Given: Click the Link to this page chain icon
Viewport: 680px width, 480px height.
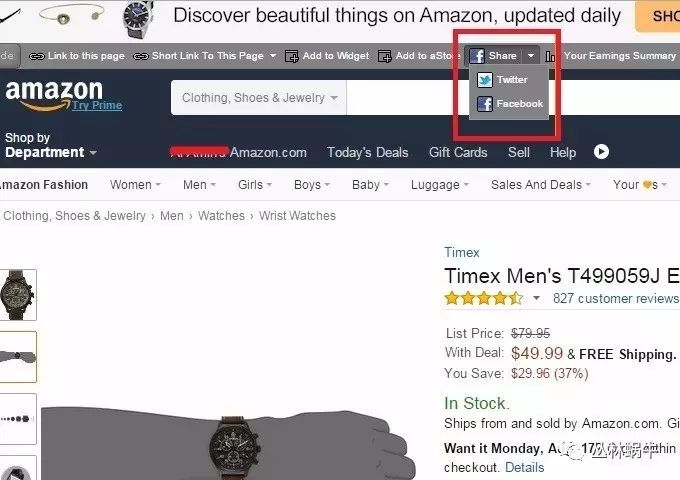Looking at the screenshot, I should click(36, 56).
